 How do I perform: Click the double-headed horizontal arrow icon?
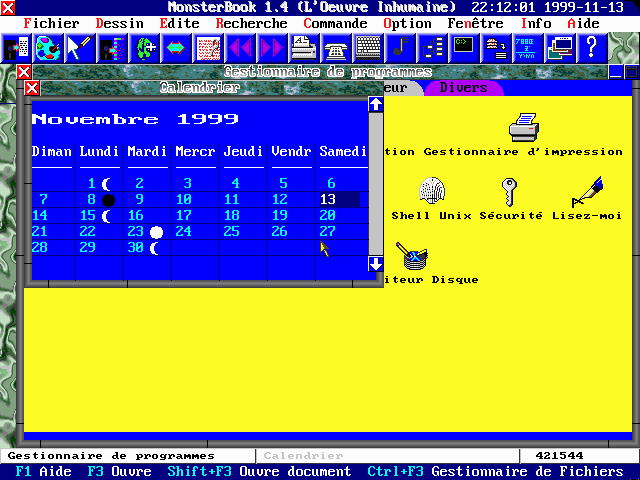coord(176,48)
